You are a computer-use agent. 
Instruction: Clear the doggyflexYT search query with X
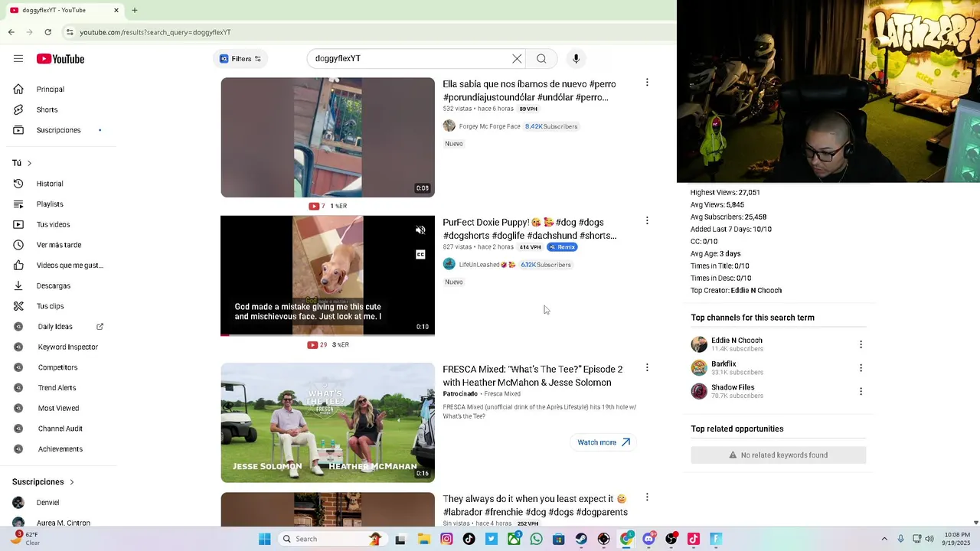(x=517, y=59)
